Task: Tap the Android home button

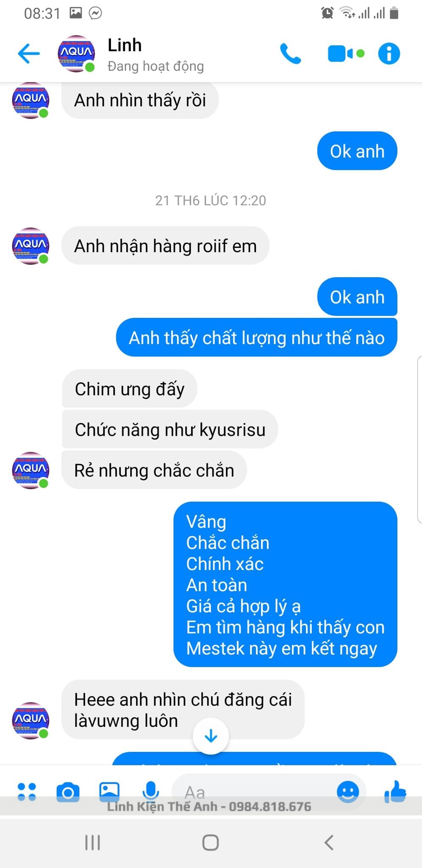Action: coord(211,843)
